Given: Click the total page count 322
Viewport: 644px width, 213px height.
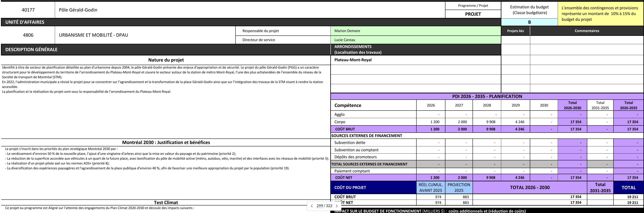Looking at the screenshot, I should click(x=329, y=206).
